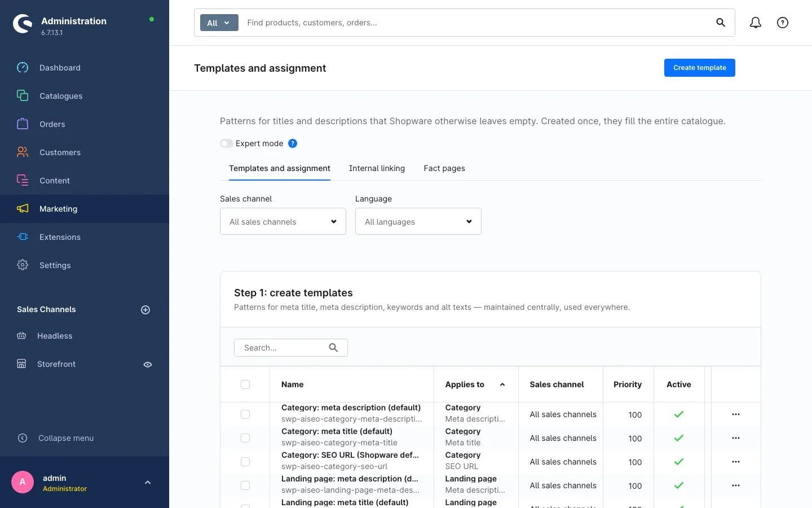Expand the admin user menu chevron
The image size is (812, 508).
pyautogui.click(x=148, y=483)
